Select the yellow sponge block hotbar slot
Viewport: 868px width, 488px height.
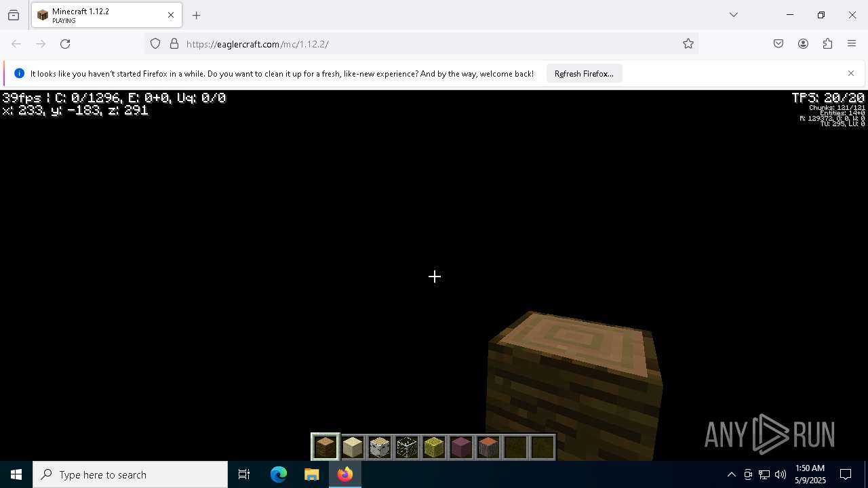434,447
